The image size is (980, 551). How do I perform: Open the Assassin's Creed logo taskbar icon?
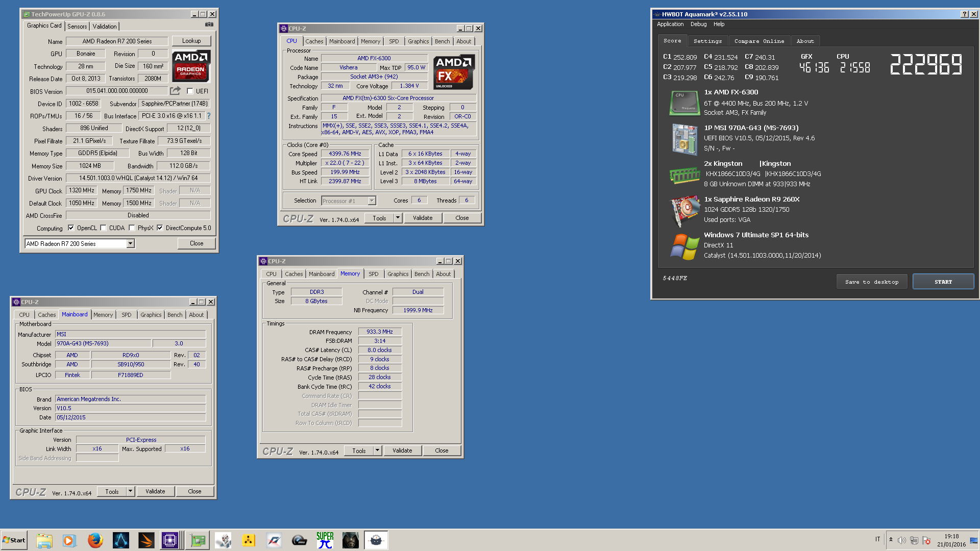pos(121,540)
